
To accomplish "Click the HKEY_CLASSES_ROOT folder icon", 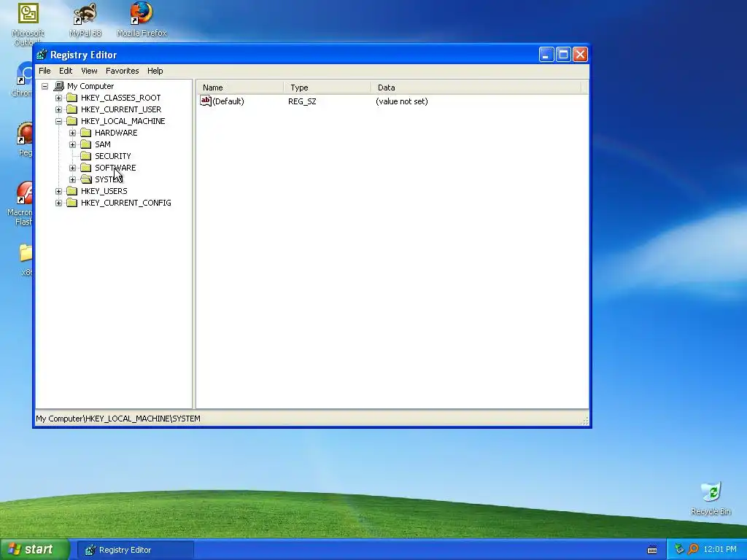I will pyautogui.click(x=72, y=98).
